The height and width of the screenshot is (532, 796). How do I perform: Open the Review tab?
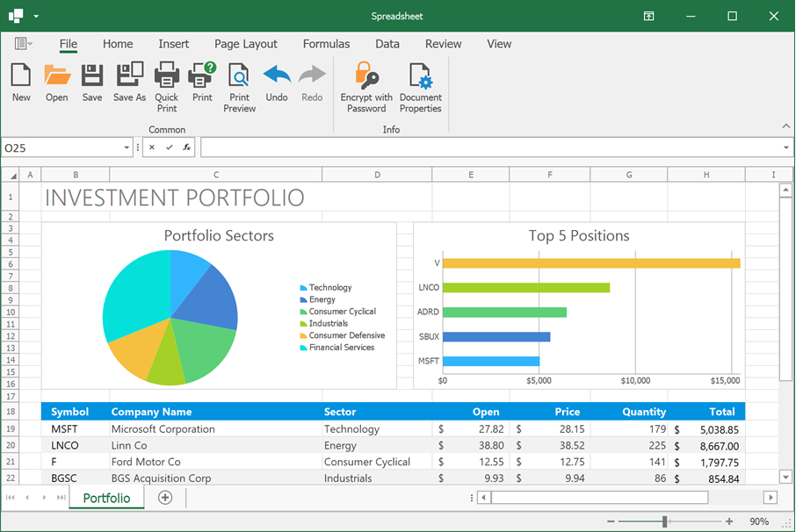(x=443, y=44)
